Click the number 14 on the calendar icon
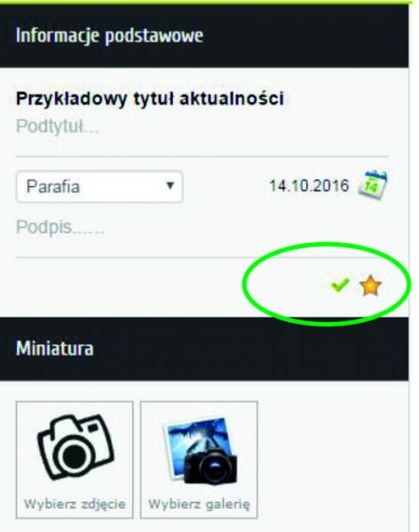Screen dimensions: 419x532 click(x=371, y=187)
